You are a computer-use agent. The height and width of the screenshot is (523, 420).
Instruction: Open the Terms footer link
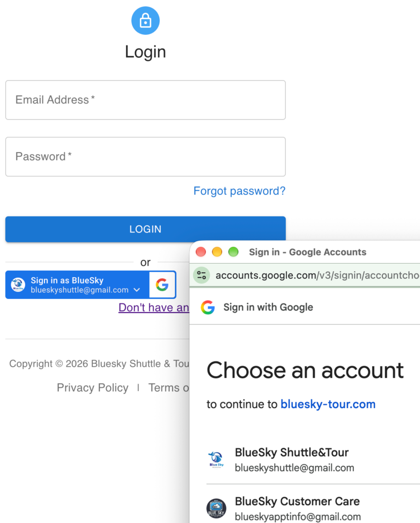tap(169, 388)
